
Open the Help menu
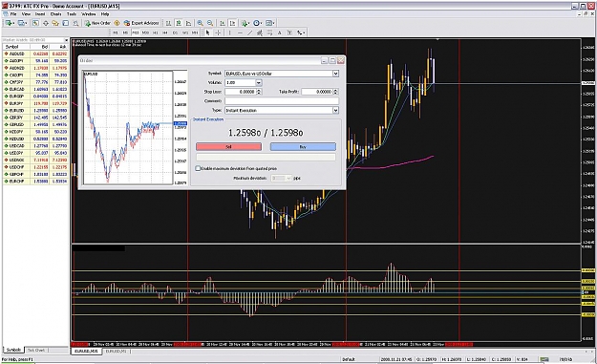105,14
